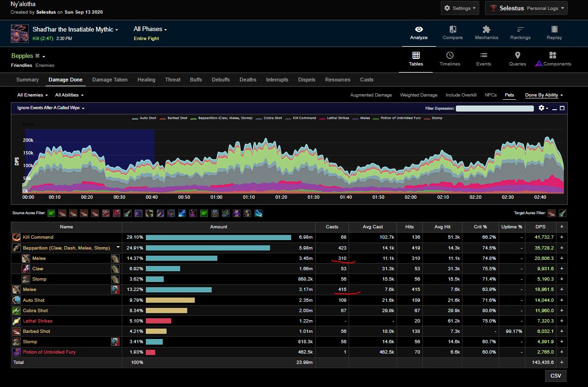Toggle the Weighted Damage option

[419, 95]
